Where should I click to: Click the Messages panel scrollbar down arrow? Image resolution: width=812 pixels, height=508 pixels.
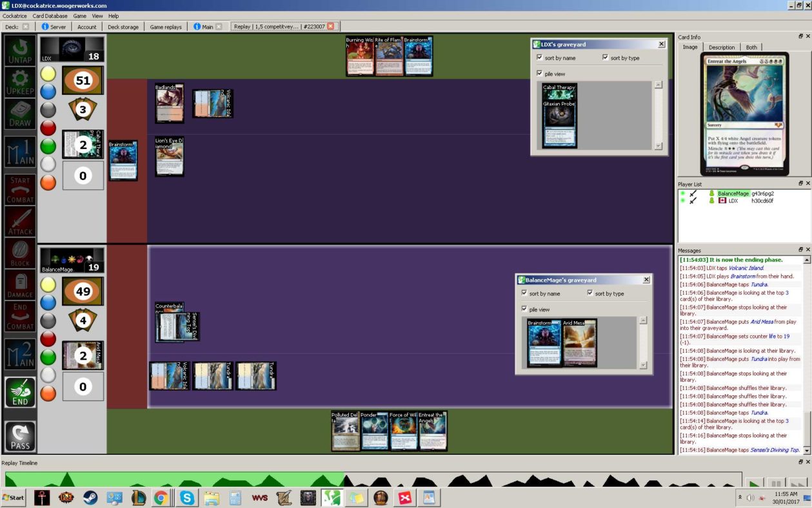pyautogui.click(x=806, y=449)
